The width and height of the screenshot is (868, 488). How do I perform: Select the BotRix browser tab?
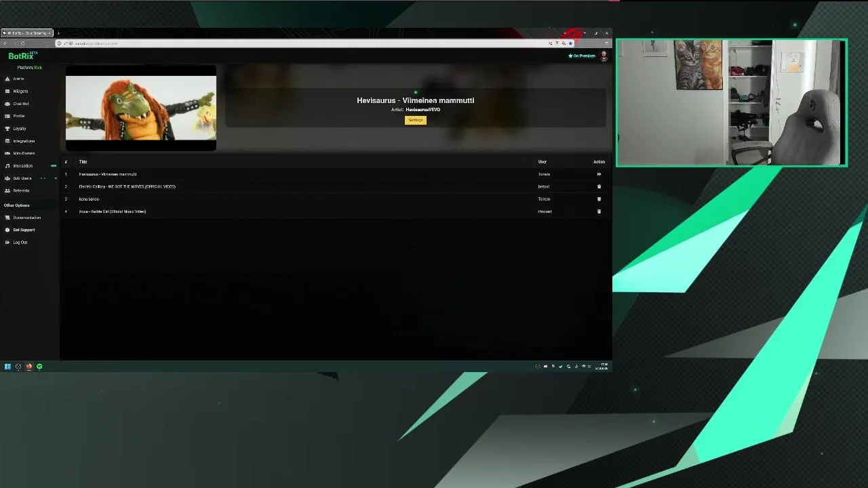(x=27, y=33)
